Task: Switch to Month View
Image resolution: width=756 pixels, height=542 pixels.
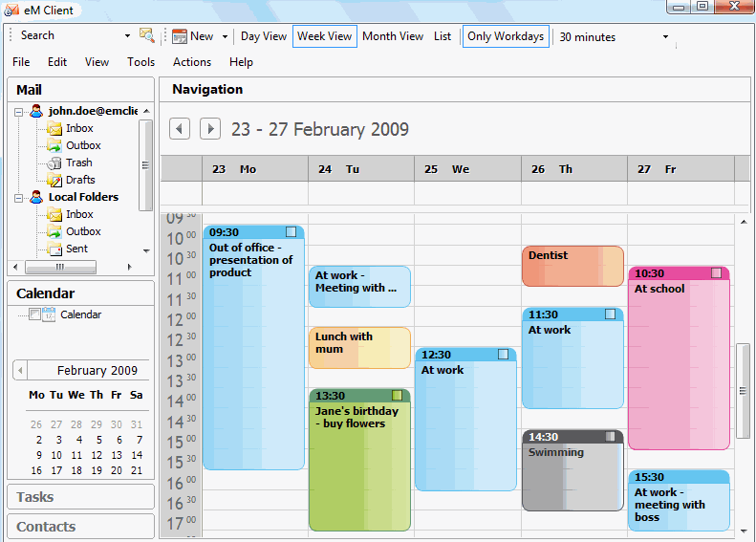Action: tap(393, 36)
